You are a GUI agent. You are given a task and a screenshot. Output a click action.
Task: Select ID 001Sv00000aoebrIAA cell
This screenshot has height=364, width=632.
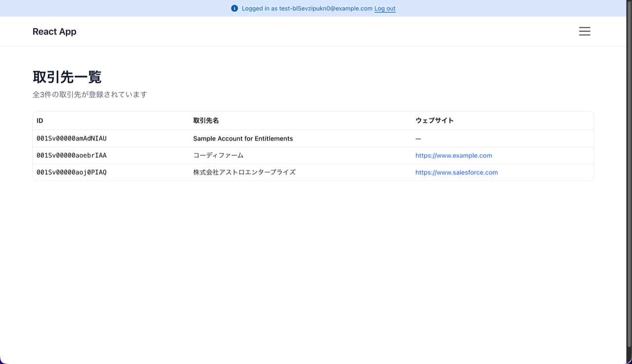tap(72, 155)
